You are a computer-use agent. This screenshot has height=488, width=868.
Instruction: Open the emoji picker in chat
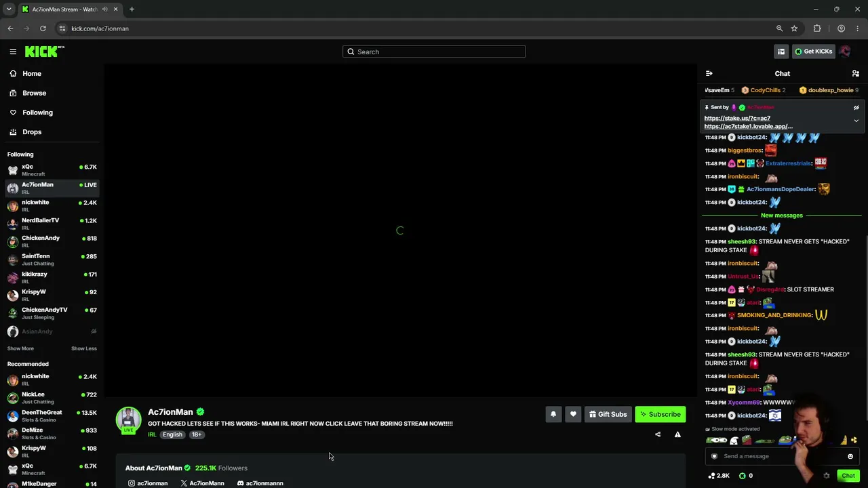[850, 456]
